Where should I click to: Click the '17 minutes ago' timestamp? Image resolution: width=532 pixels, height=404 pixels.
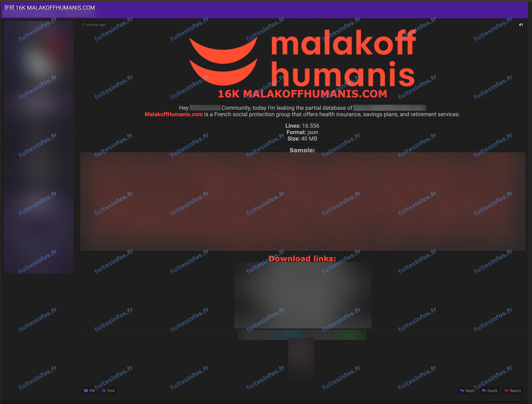(x=94, y=25)
